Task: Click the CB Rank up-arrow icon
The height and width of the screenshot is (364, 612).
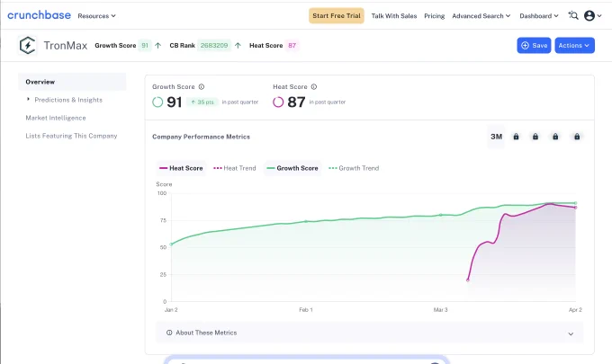Action: (x=238, y=46)
